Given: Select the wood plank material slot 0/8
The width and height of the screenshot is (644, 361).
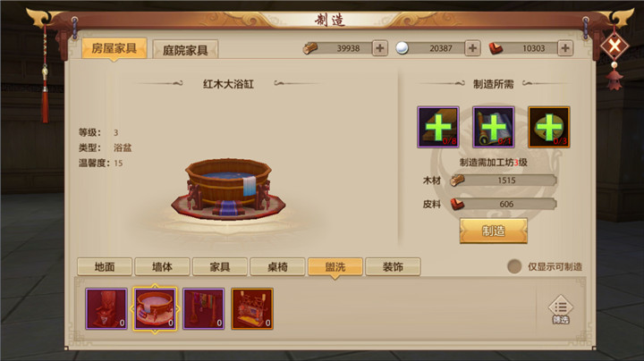Looking at the screenshot, I should click(x=438, y=127).
